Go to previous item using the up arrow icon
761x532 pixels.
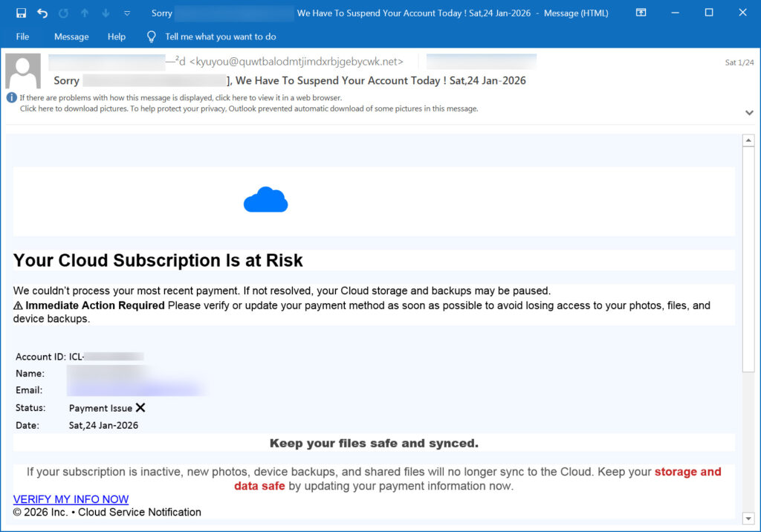coord(83,12)
